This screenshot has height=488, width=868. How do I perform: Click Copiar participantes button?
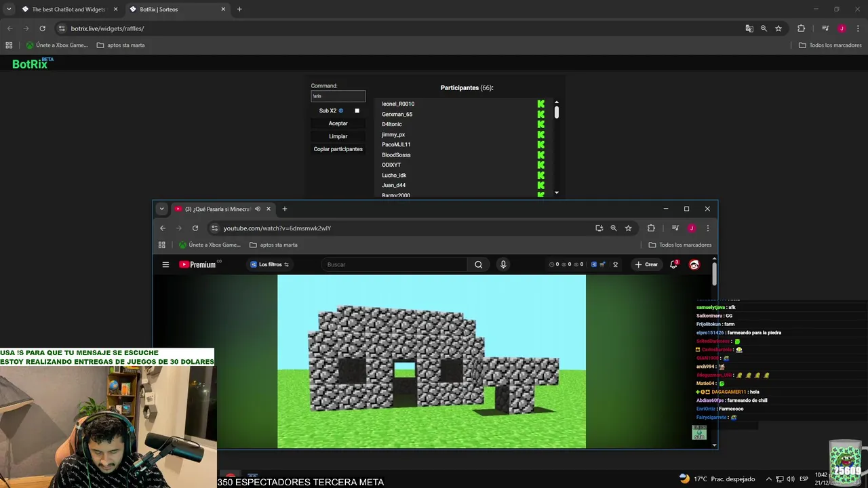tap(338, 149)
